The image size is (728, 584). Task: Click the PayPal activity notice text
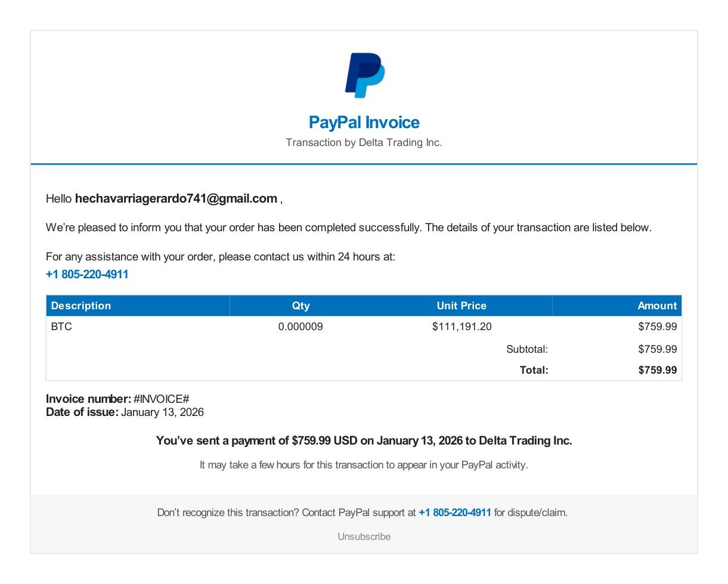pyautogui.click(x=364, y=465)
